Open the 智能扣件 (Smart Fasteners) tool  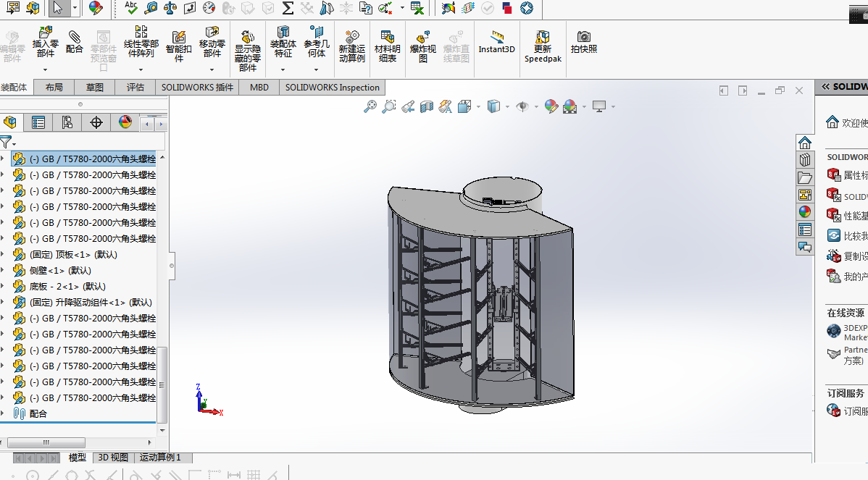pos(178,46)
